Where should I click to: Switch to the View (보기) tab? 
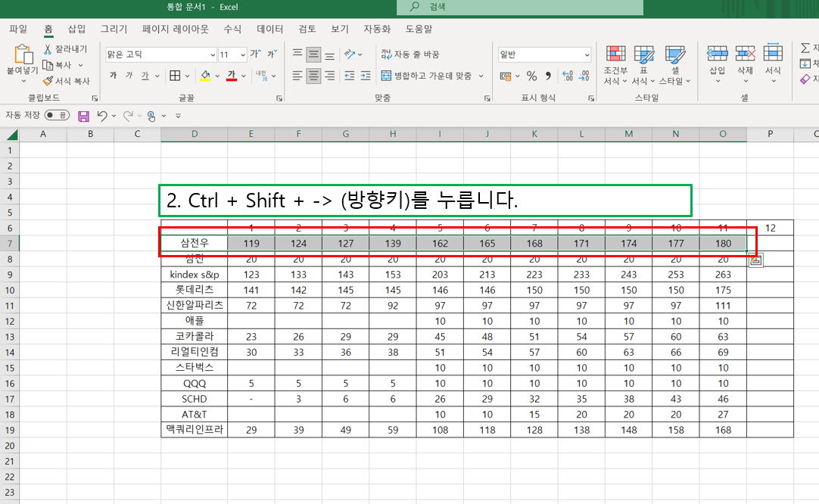(340, 29)
